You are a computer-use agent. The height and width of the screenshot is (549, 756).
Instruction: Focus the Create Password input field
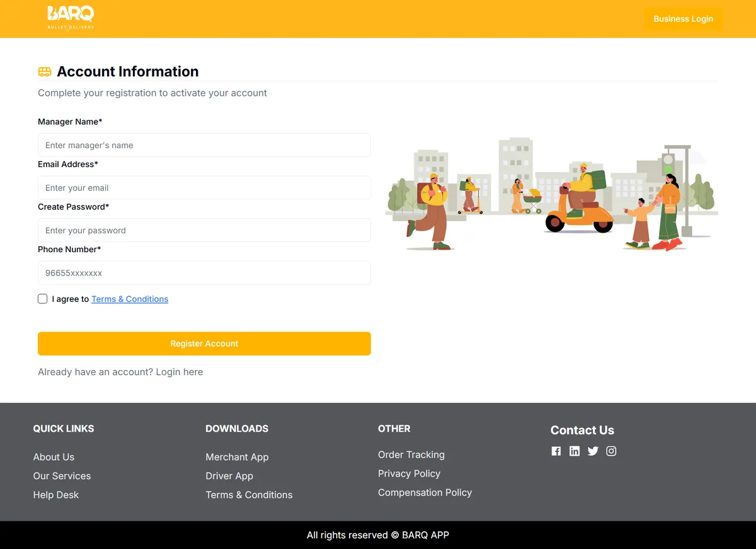coord(204,230)
